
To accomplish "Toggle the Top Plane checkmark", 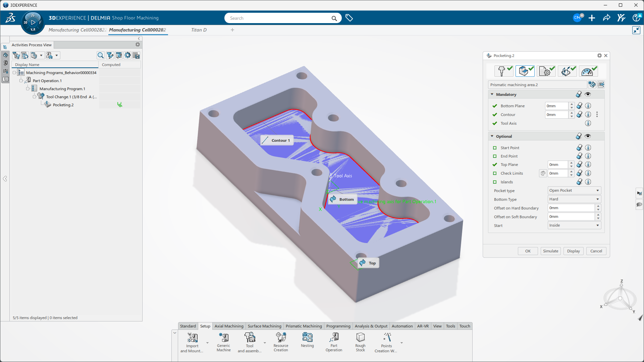I will 495,165.
